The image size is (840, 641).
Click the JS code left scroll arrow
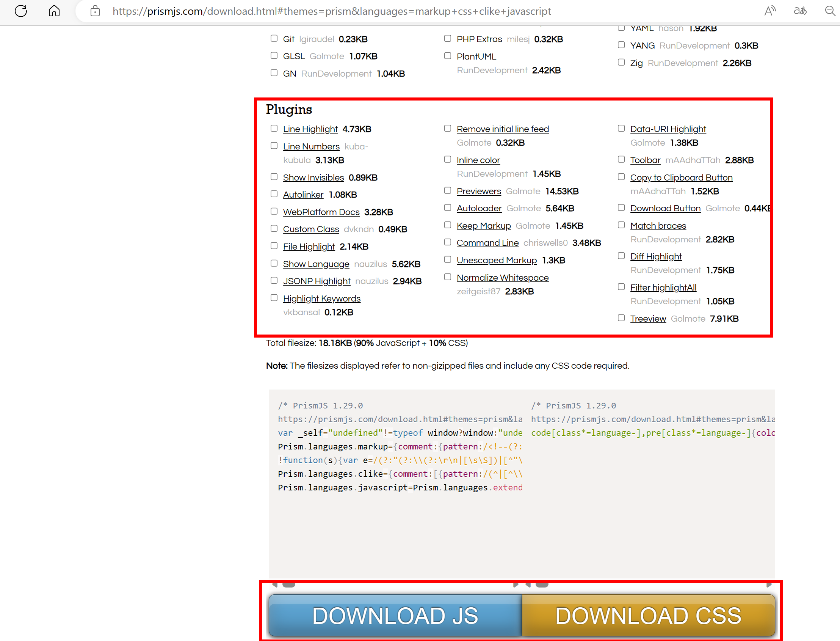point(274,584)
